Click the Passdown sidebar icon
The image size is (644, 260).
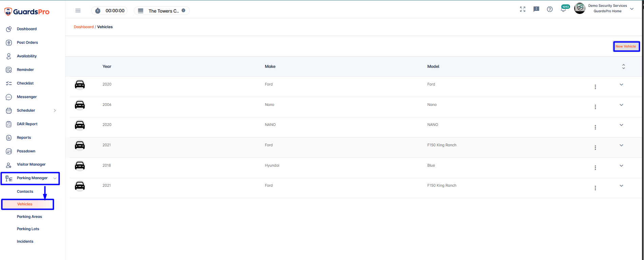(x=9, y=151)
